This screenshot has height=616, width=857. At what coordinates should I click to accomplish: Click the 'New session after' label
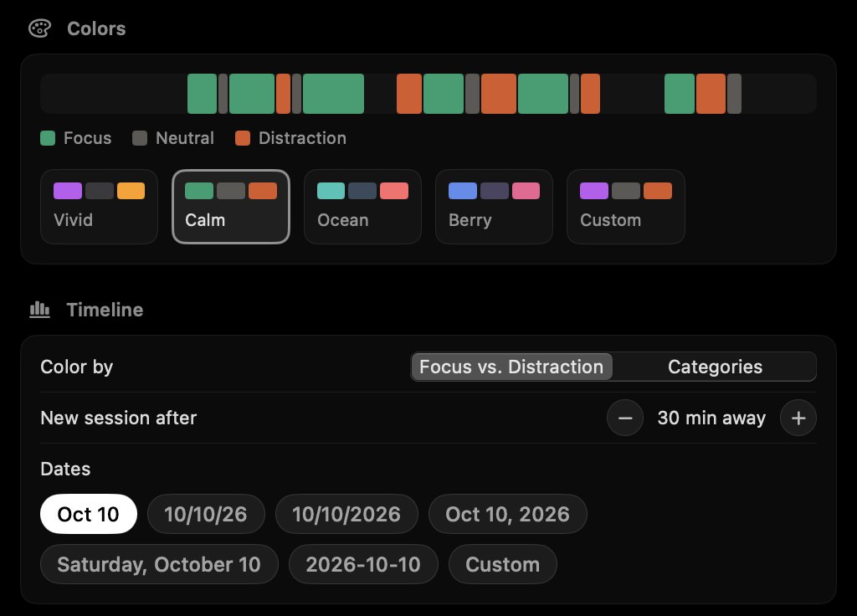[119, 418]
